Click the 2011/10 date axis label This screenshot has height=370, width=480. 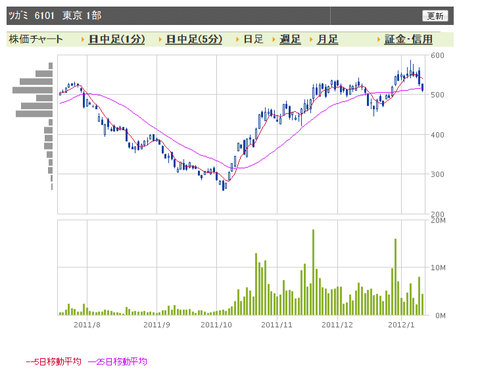point(216,325)
